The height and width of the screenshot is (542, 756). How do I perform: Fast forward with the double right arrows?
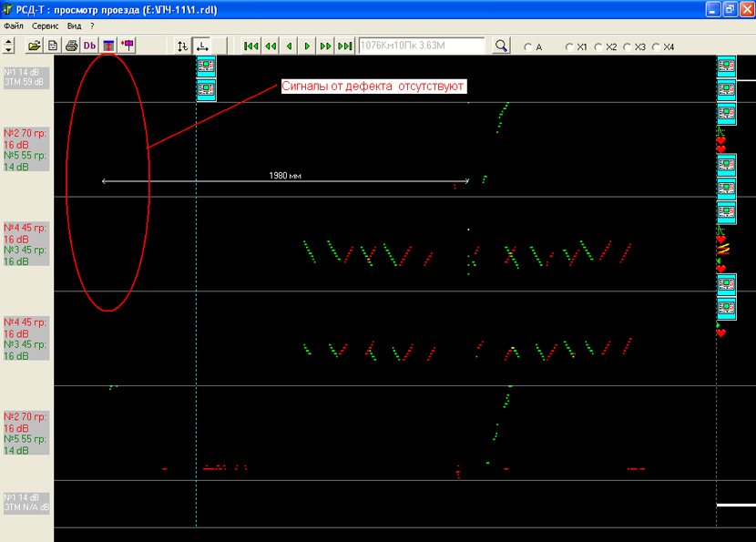(326, 46)
